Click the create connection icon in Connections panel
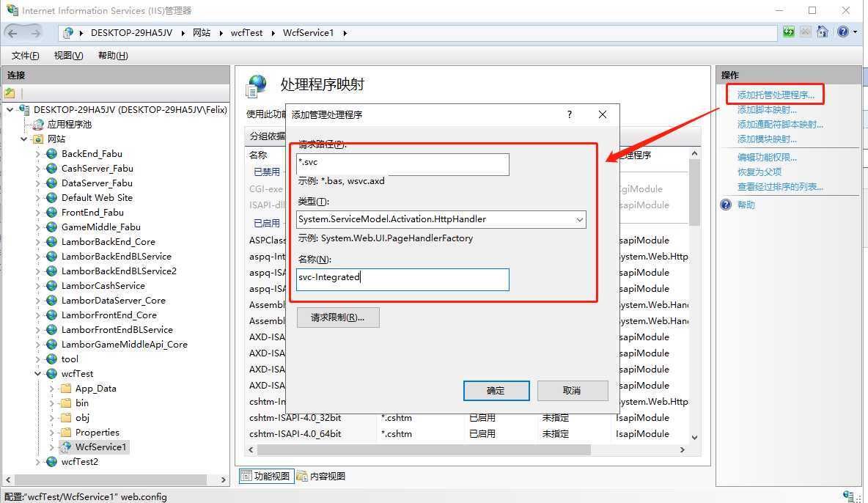868x503 pixels. (x=10, y=93)
